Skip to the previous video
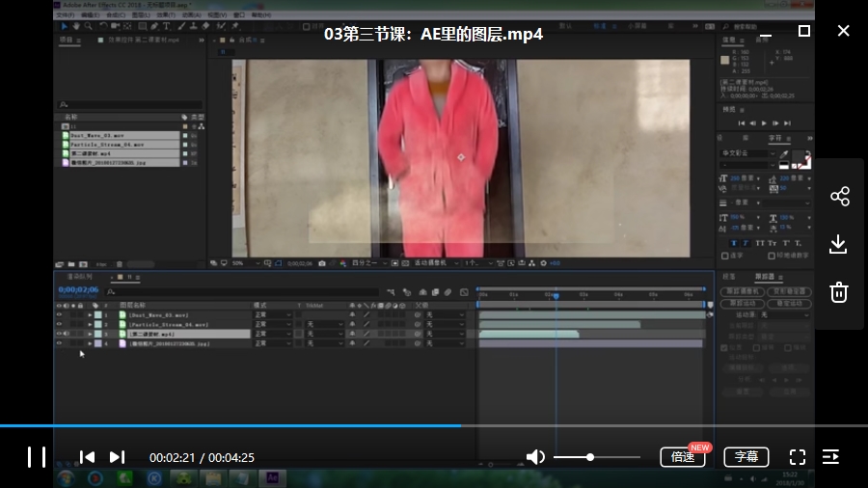 click(87, 457)
